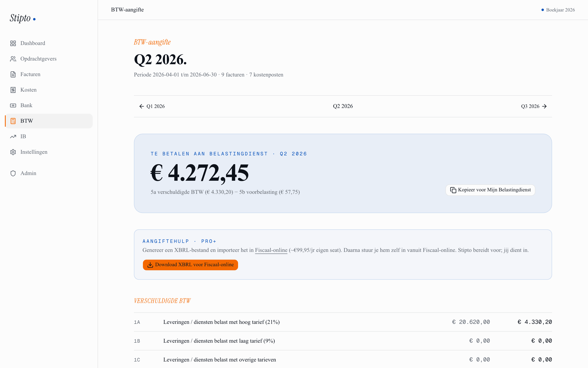Click the Opdrachtgevers people icon
The height and width of the screenshot is (368, 588).
click(x=13, y=59)
